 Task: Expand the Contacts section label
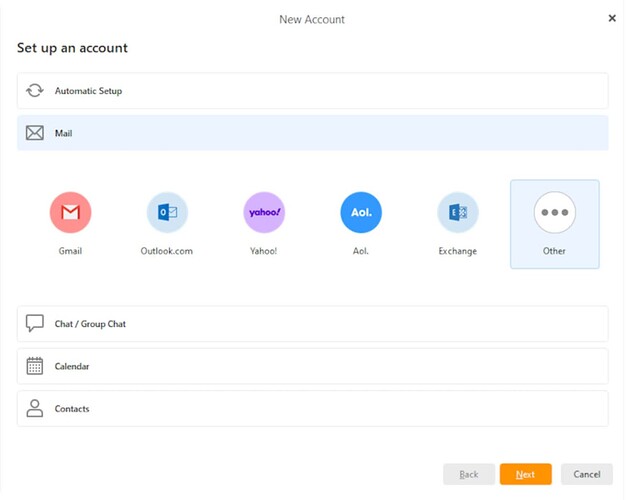pos(72,408)
